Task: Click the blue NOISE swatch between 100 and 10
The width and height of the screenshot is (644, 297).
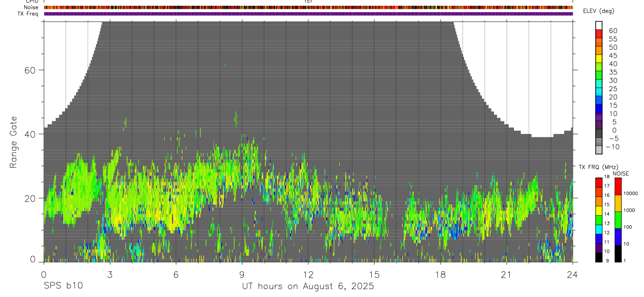Action: point(618,236)
